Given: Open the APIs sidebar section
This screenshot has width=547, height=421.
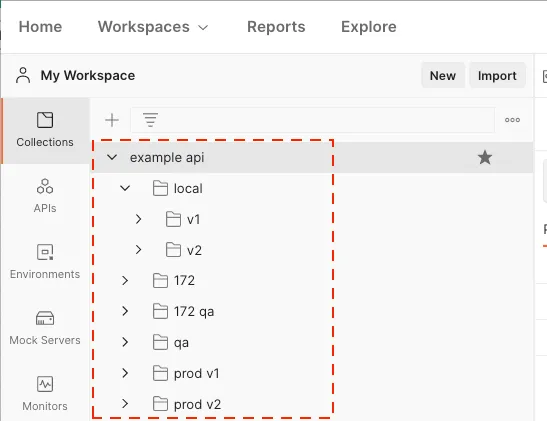Looking at the screenshot, I should point(45,195).
